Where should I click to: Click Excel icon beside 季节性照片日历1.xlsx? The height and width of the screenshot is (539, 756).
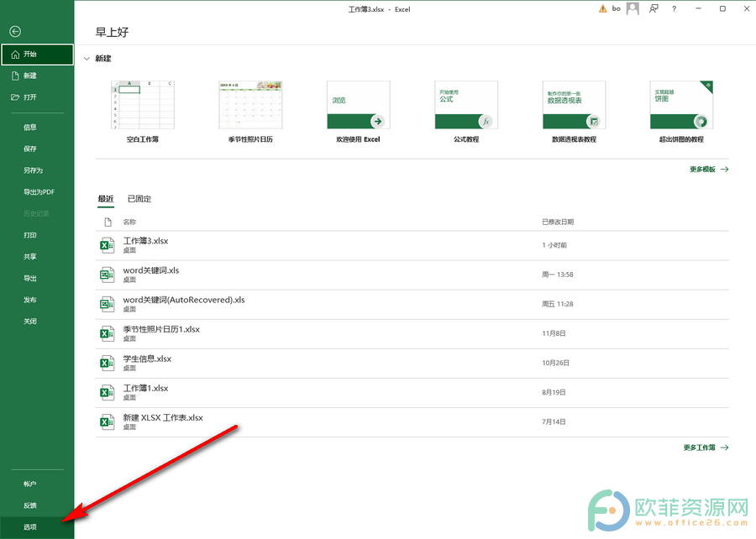click(107, 334)
